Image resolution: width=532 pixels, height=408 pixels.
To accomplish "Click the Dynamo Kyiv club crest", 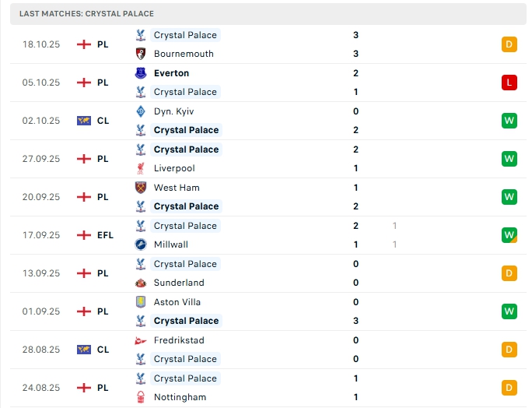I will click(141, 111).
